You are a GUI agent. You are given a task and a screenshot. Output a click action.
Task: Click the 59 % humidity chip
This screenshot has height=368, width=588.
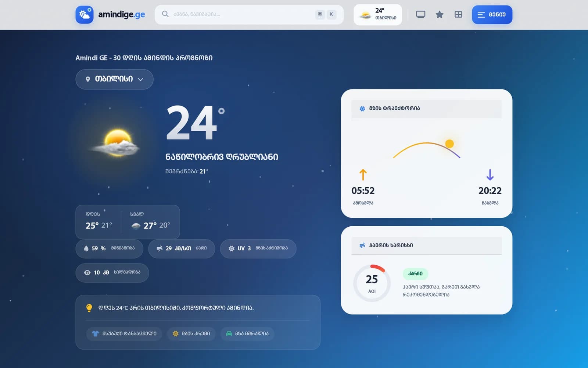[109, 249]
